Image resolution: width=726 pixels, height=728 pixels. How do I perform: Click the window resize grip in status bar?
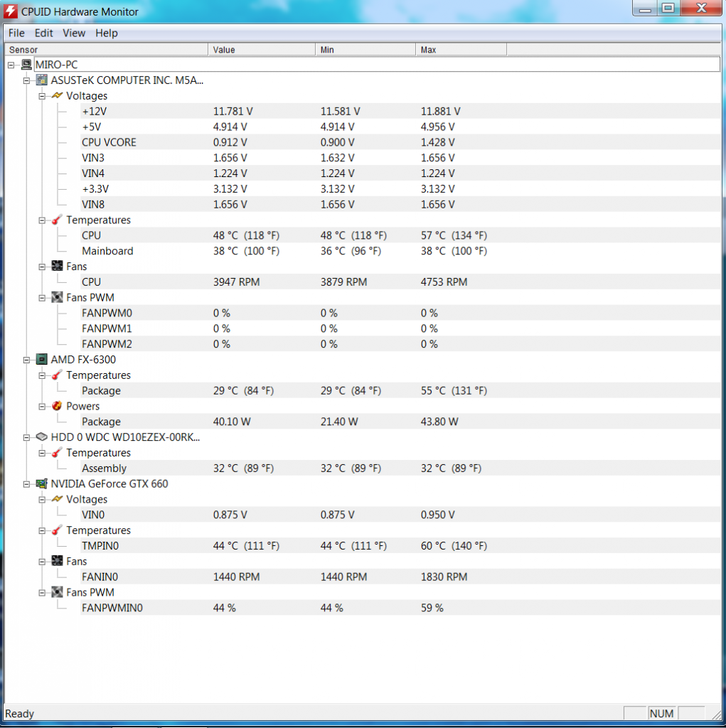[x=716, y=714]
